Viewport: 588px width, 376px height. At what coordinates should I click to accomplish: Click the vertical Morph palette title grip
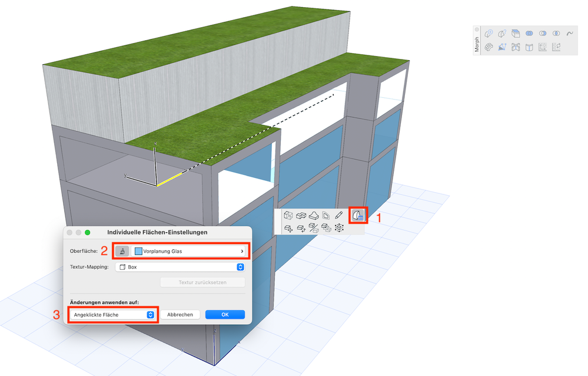477,44
